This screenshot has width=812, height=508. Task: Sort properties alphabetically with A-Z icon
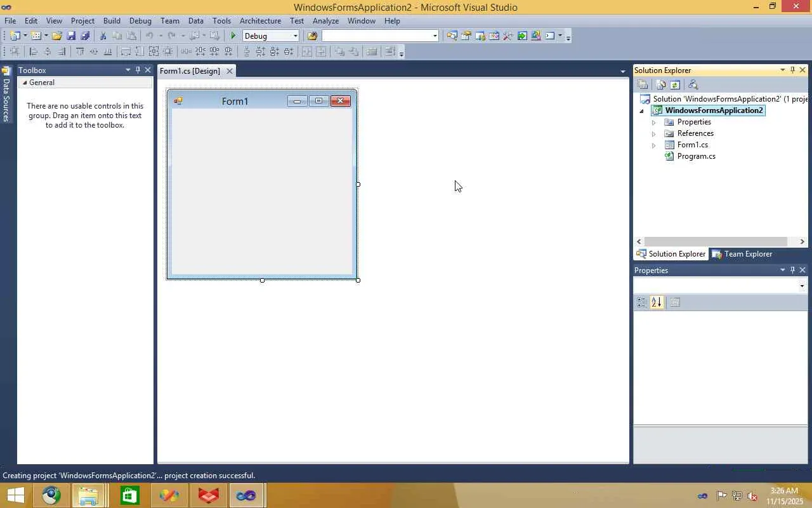pyautogui.click(x=657, y=302)
